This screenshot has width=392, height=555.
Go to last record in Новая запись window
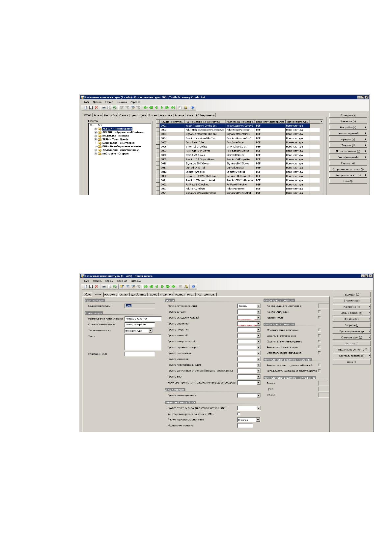coord(173,287)
